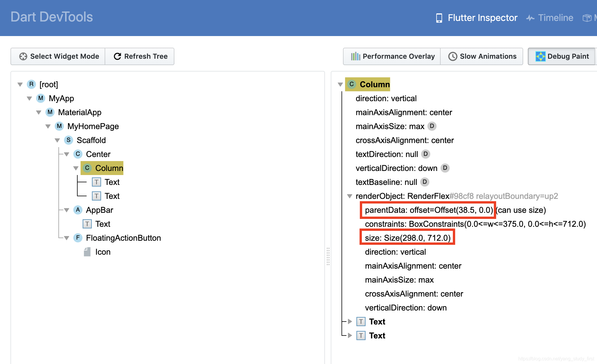Click the Refresh Tree button
Image resolution: width=597 pixels, height=364 pixels.
[141, 56]
